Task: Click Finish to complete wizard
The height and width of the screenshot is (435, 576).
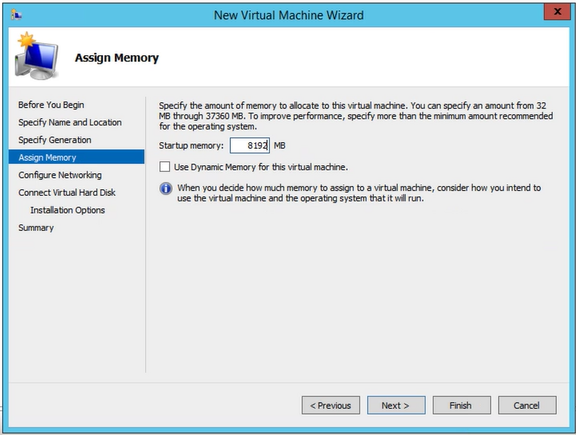Action: tap(461, 405)
